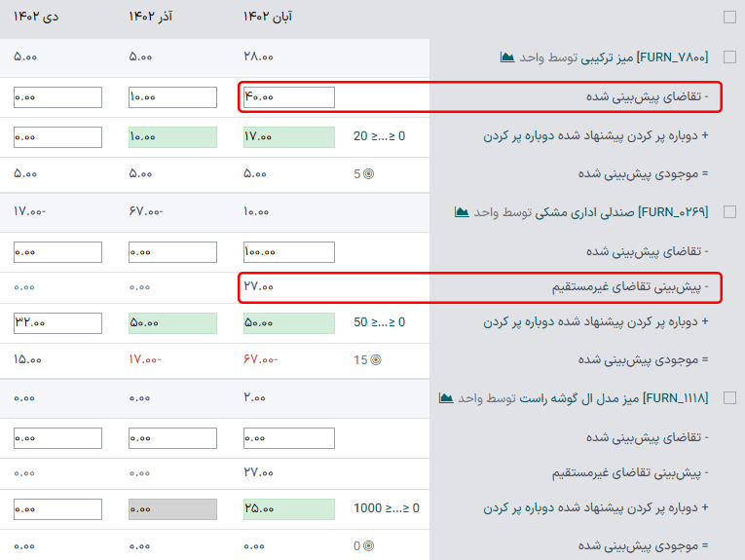Click grey replenish cell for FURN_1118 in آذر ۱۴۰۲
This screenshot has height=560, width=745.
click(172, 509)
